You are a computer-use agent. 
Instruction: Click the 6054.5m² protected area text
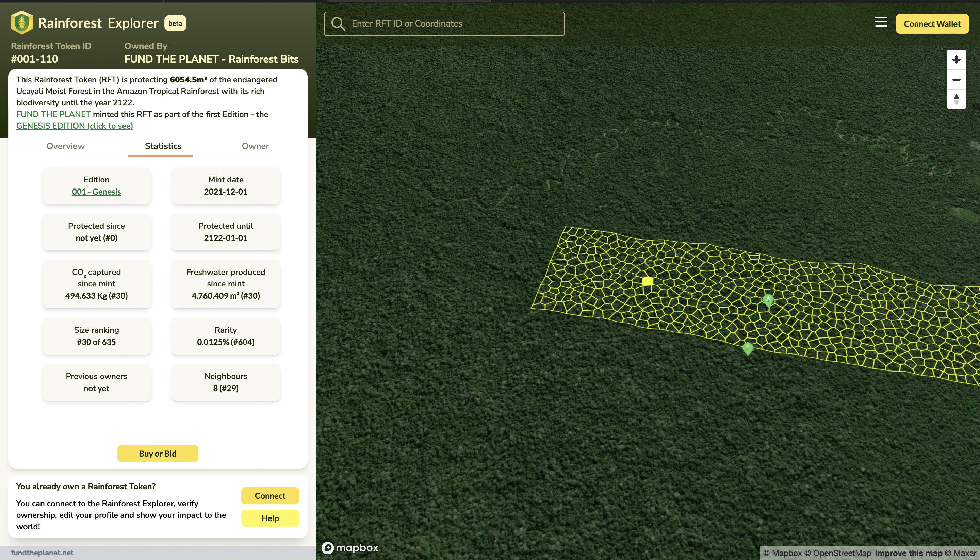pyautogui.click(x=189, y=80)
